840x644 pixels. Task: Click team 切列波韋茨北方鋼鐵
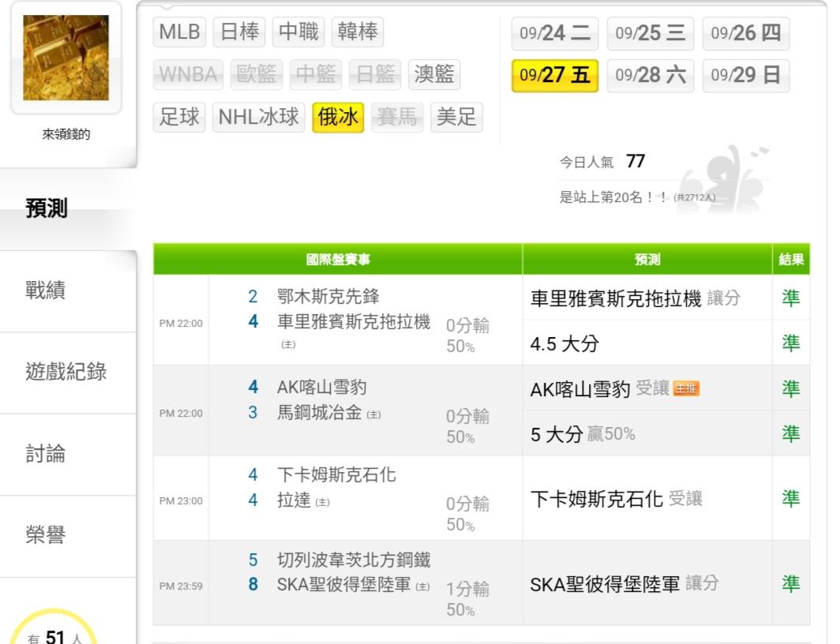(354, 560)
